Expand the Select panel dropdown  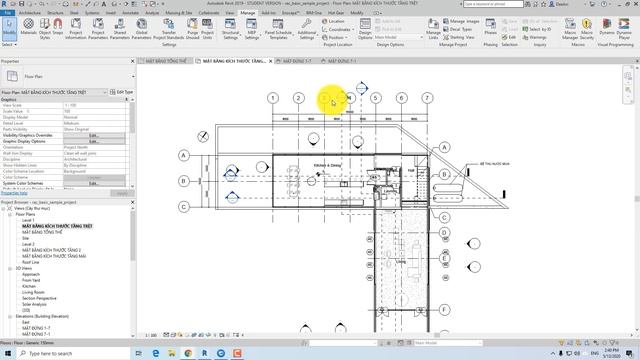[x=9, y=44]
